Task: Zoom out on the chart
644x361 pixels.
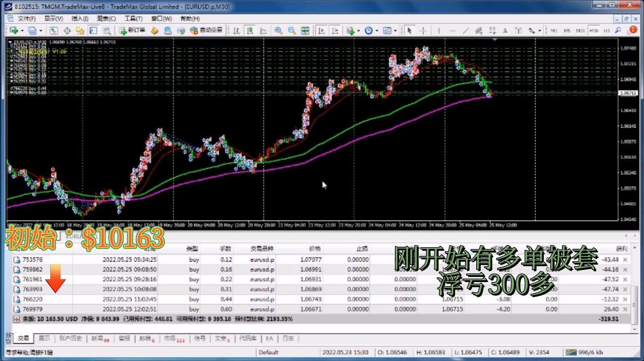Action: coord(292,31)
